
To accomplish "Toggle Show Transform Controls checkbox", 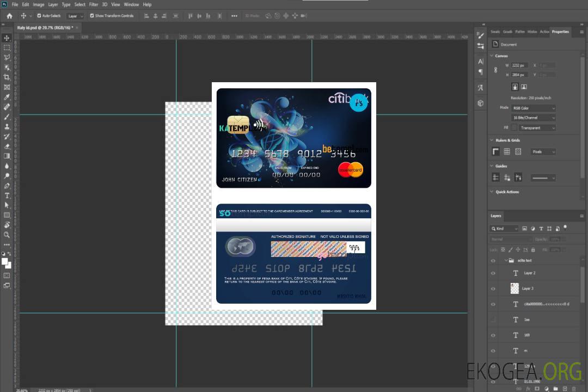I will pos(92,16).
